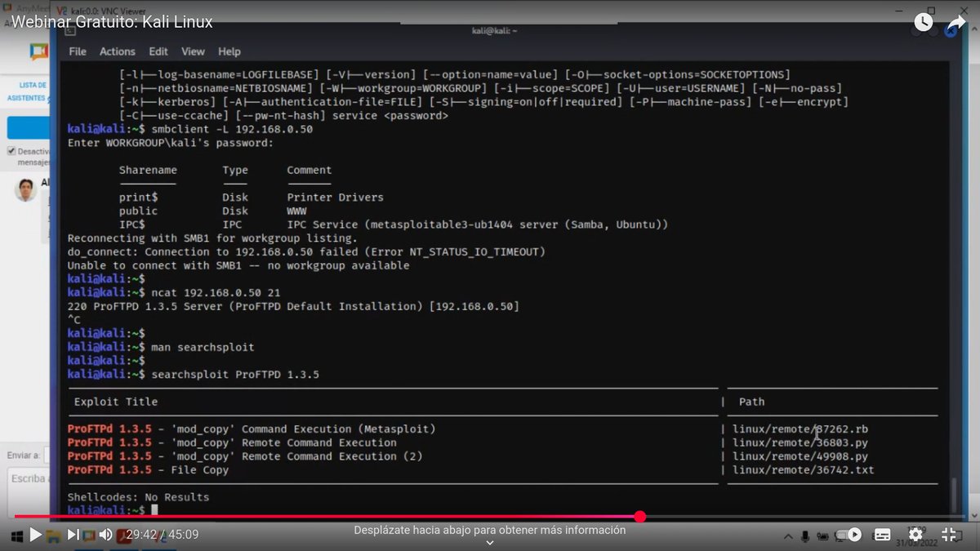Exit full screen mode
The image size is (980, 551).
click(x=949, y=535)
